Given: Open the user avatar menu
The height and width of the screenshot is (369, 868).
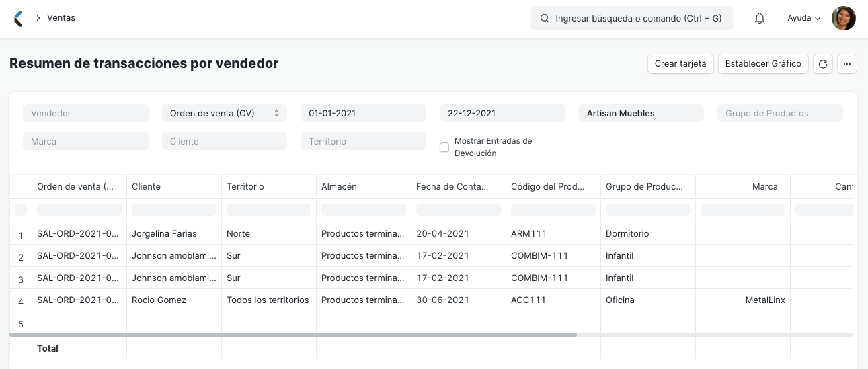Looking at the screenshot, I should point(844,19).
